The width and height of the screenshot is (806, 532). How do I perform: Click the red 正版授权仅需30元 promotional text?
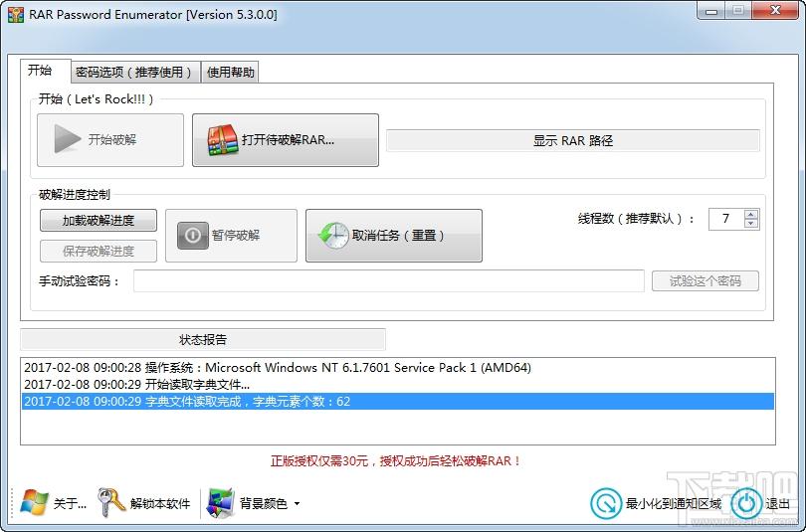click(x=396, y=461)
